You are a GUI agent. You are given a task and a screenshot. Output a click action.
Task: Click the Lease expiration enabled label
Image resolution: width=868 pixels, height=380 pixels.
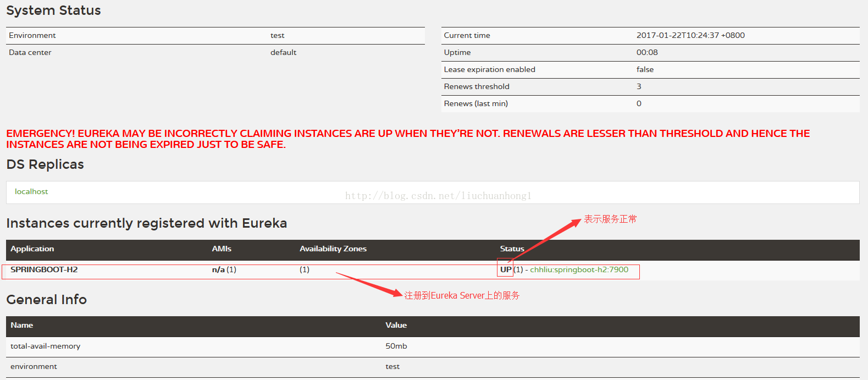[489, 69]
